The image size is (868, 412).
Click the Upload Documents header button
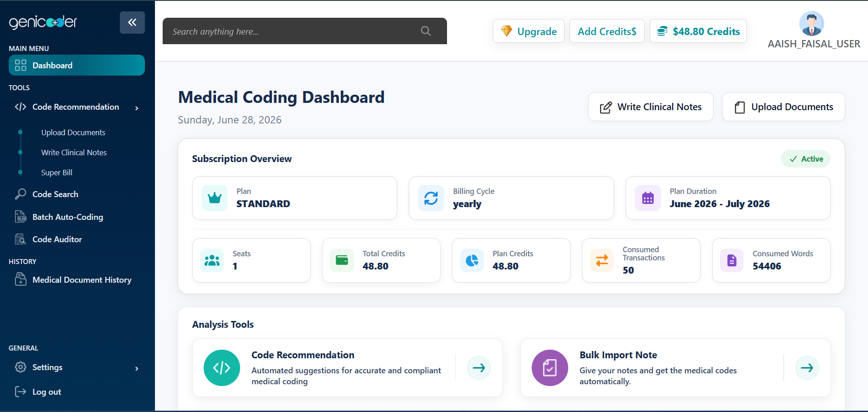point(784,107)
